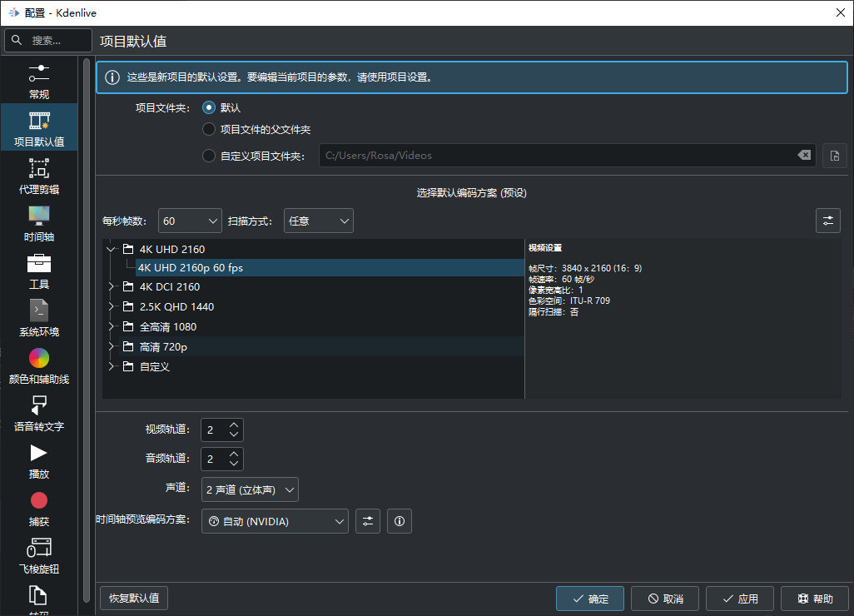
Task: Click the 恢复默认值 restore defaults button
Action: click(x=133, y=598)
